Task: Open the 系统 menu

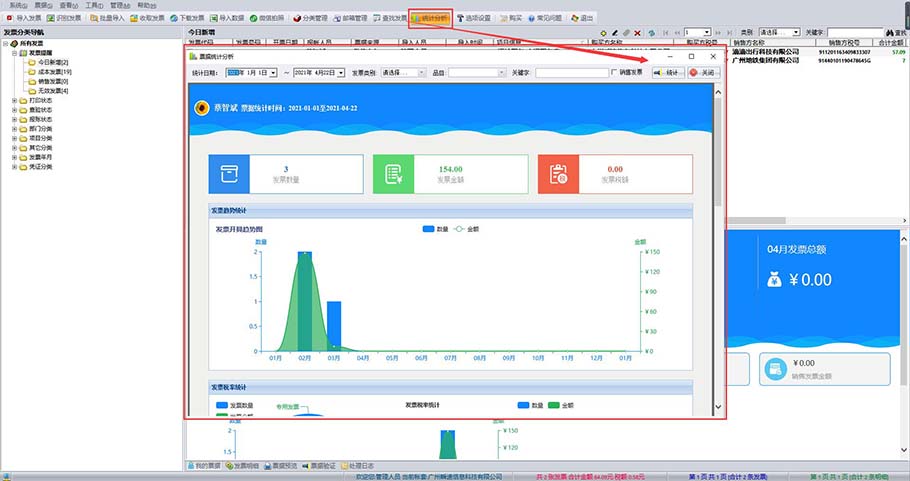Action: pos(19,5)
